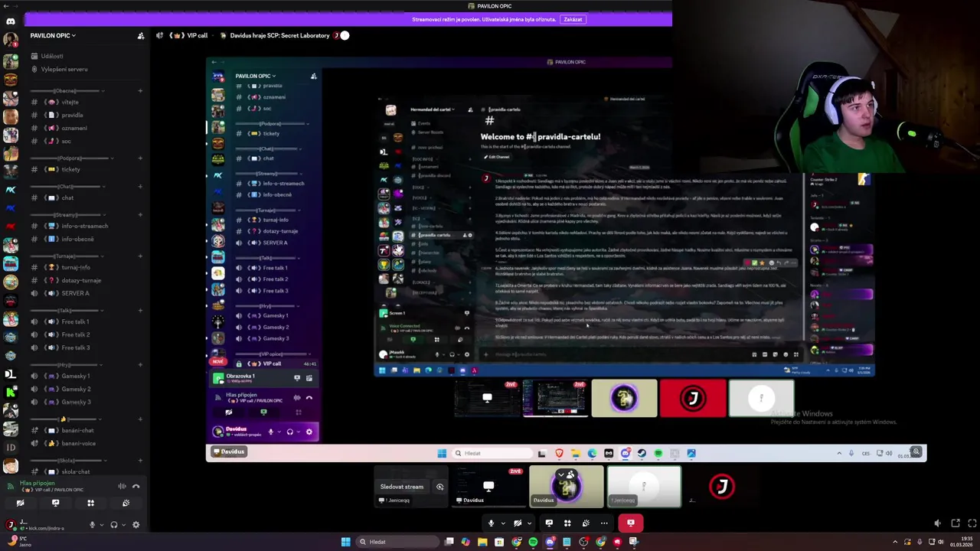The height and width of the screenshot is (551, 980).
Task: Share your screen from call controls
Action: (549, 523)
